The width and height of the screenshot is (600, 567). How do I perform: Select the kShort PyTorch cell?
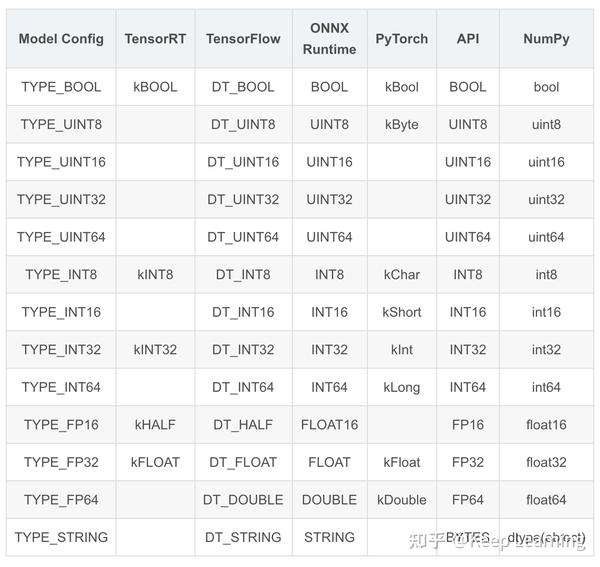(x=402, y=312)
